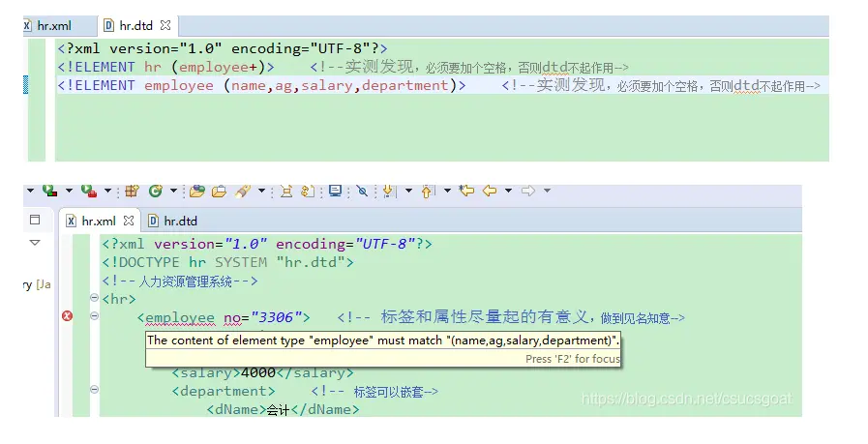868x444 pixels.
Task: Click the Search flashlight icon
Action: (243, 191)
